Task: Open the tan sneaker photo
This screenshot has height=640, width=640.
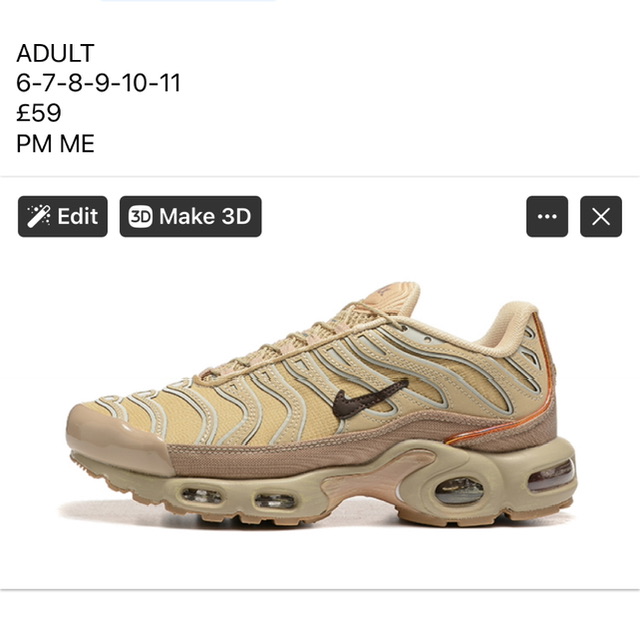Action: (320, 404)
